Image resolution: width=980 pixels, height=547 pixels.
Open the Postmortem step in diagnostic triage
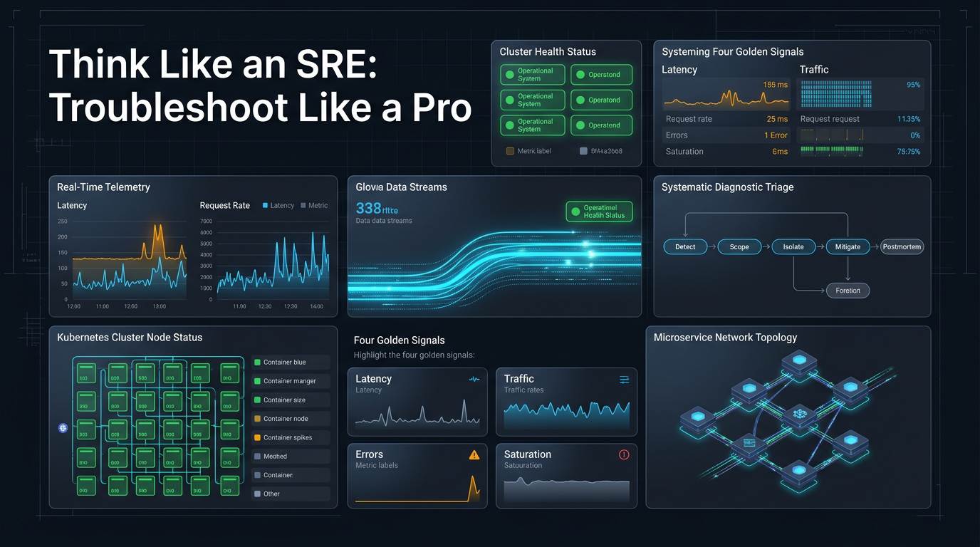click(x=902, y=246)
